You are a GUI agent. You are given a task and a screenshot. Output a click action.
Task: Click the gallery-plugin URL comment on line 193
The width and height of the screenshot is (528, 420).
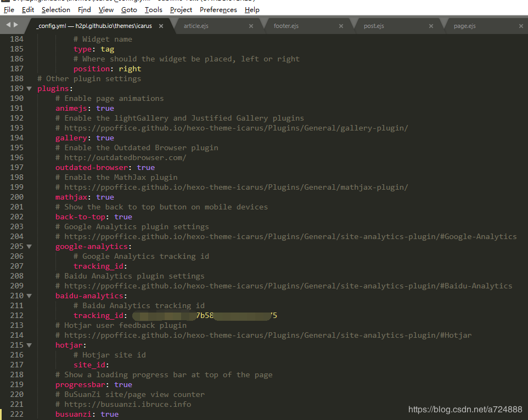point(232,128)
